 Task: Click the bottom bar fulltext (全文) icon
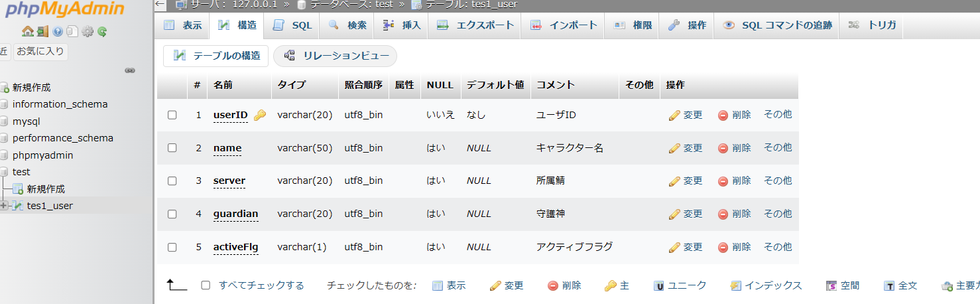tap(890, 285)
